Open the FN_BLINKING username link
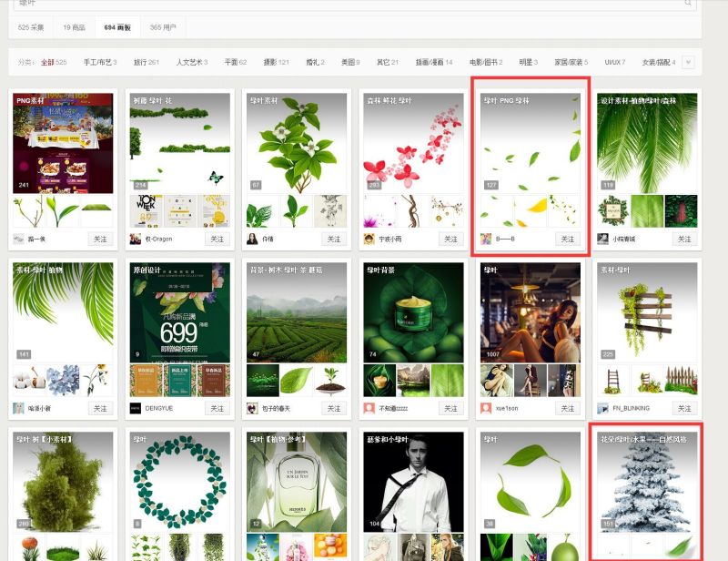 click(x=631, y=408)
